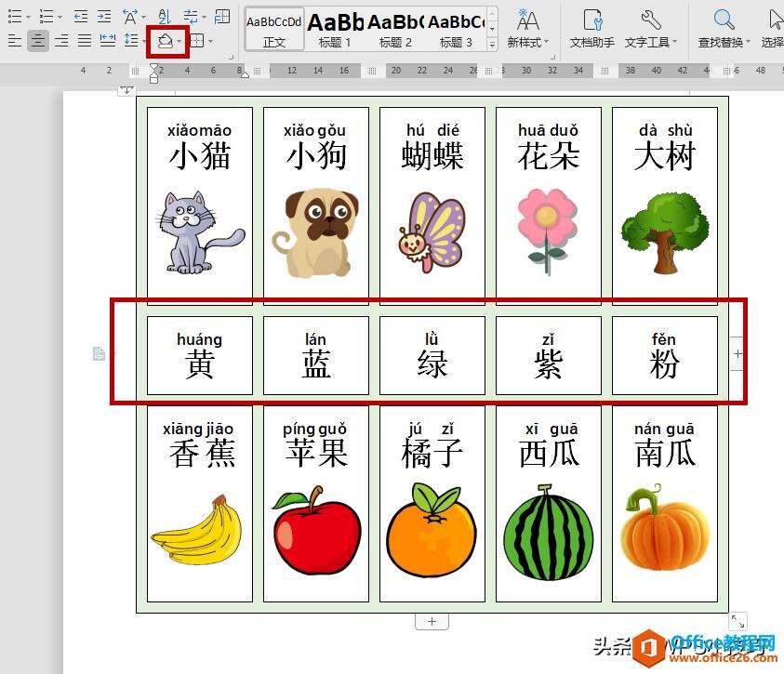Click the decrease indent icon
This screenshot has height=674, width=784.
(80, 16)
